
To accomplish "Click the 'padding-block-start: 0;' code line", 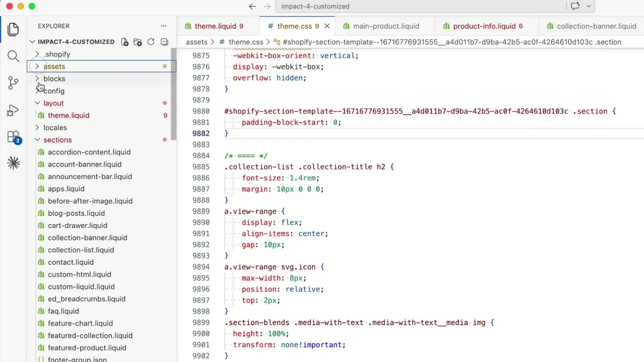I will point(291,122).
